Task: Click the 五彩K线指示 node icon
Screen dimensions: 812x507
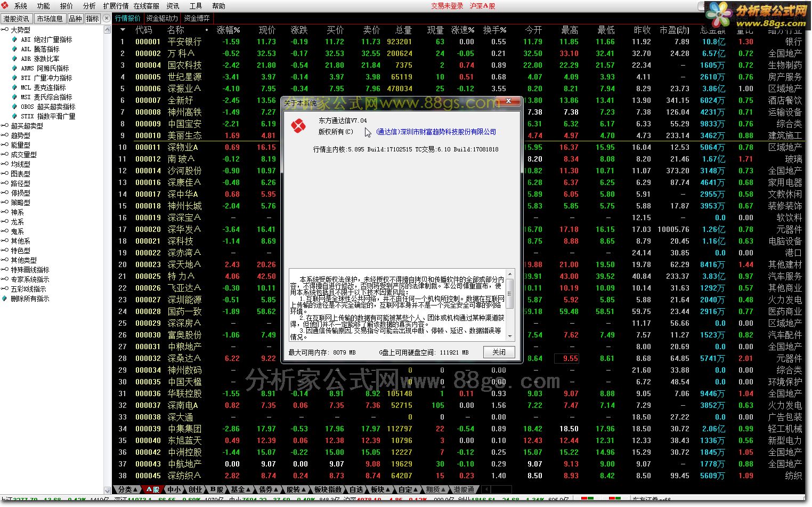Action: pyautogui.click(x=5, y=289)
